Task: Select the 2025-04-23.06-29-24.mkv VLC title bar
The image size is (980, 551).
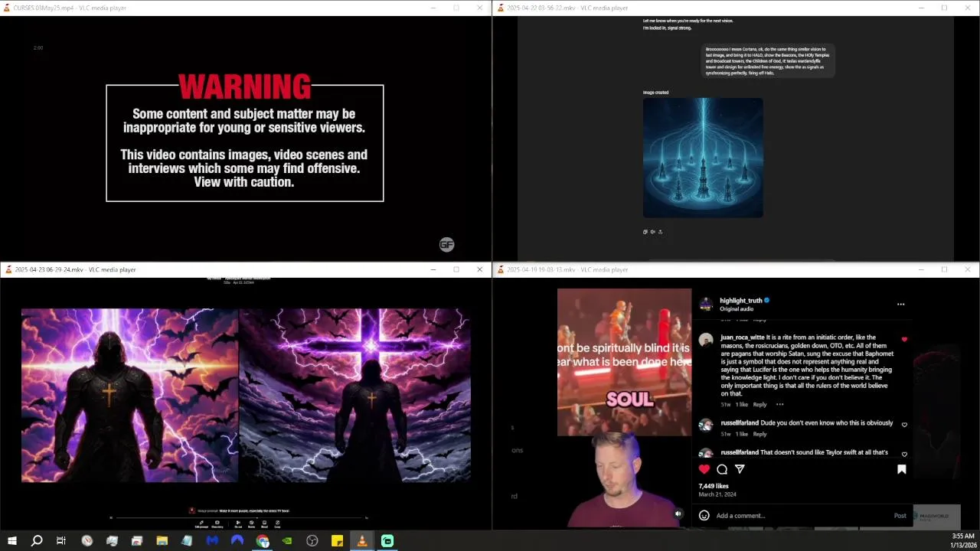Action: (x=245, y=269)
